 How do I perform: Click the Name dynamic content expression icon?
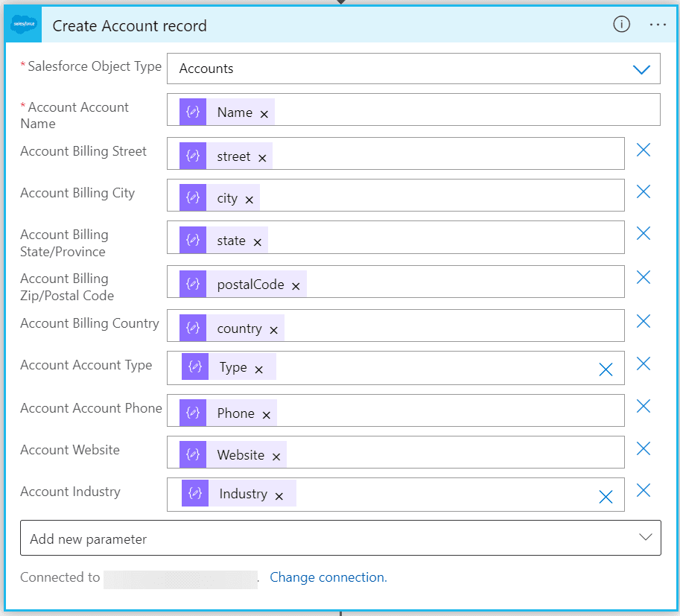[193, 112]
